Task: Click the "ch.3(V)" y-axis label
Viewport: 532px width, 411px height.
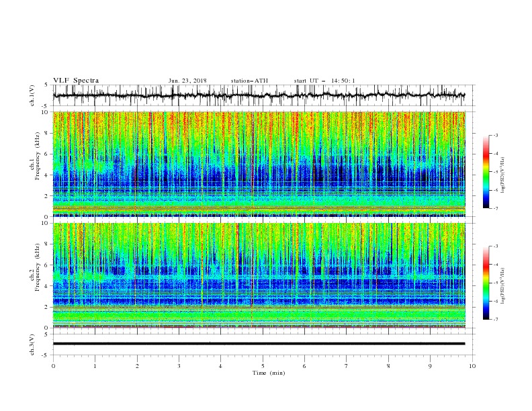Action: click(x=32, y=345)
